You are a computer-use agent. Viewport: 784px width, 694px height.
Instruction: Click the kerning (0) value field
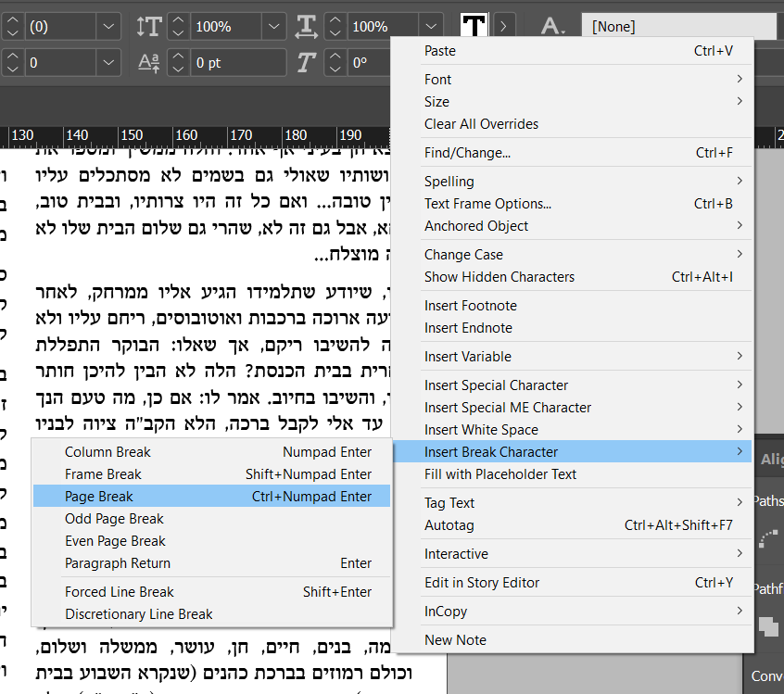pyautogui.click(x=61, y=27)
